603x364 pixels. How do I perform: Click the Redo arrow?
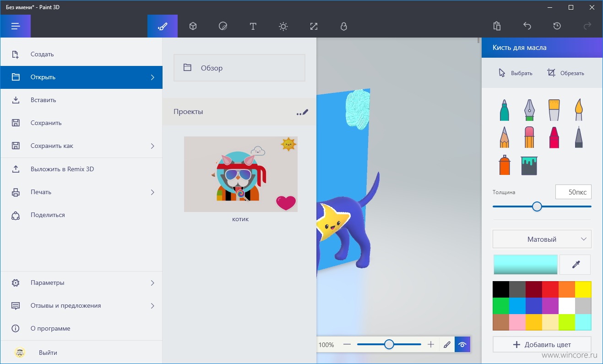click(587, 26)
